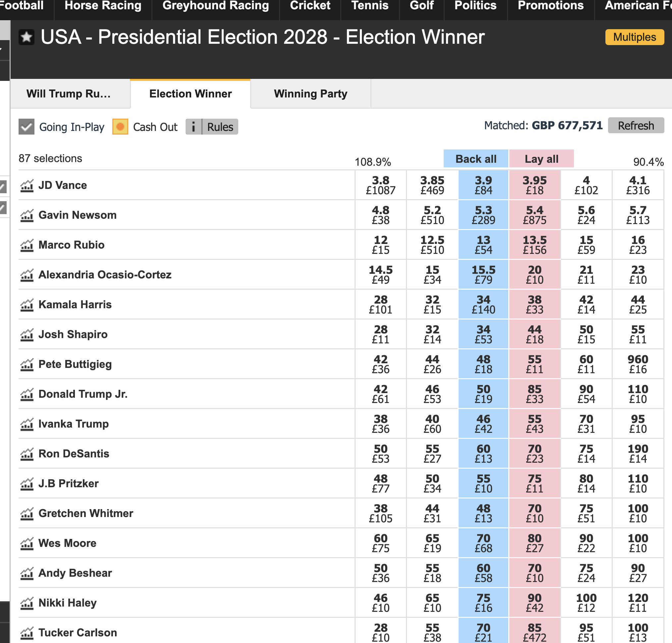Open Kamala Harris price chart icon

pyautogui.click(x=27, y=305)
